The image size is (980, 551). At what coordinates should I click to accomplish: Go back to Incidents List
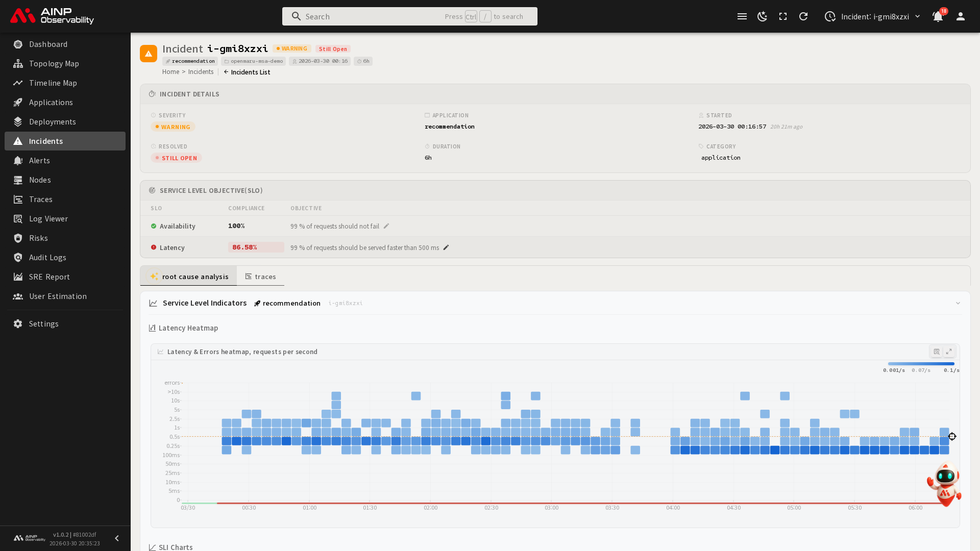click(x=247, y=72)
